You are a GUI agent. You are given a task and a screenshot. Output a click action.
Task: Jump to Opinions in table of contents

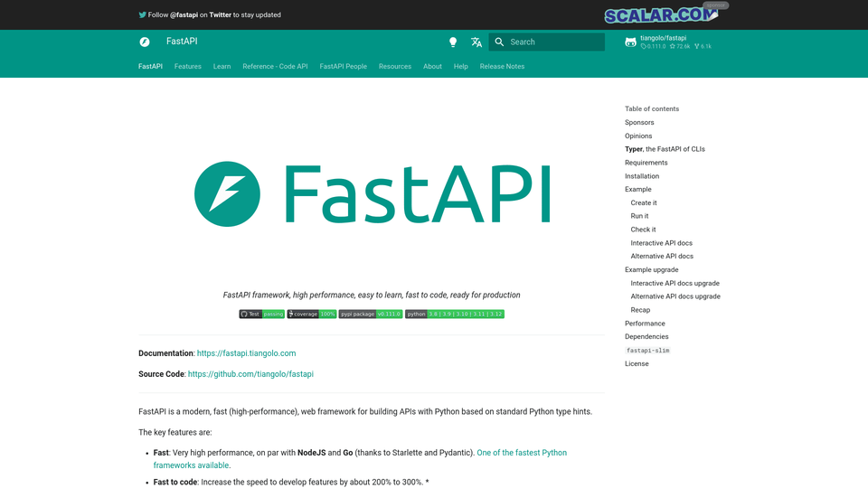[x=638, y=136]
